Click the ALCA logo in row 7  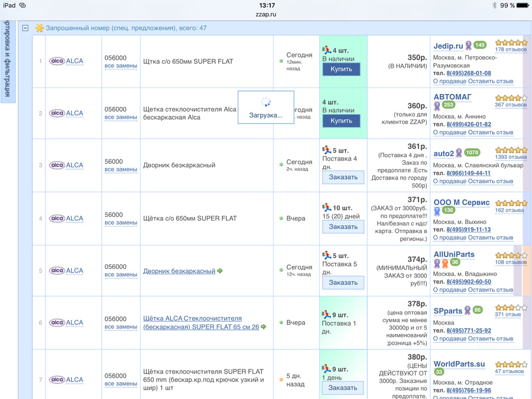(57, 379)
